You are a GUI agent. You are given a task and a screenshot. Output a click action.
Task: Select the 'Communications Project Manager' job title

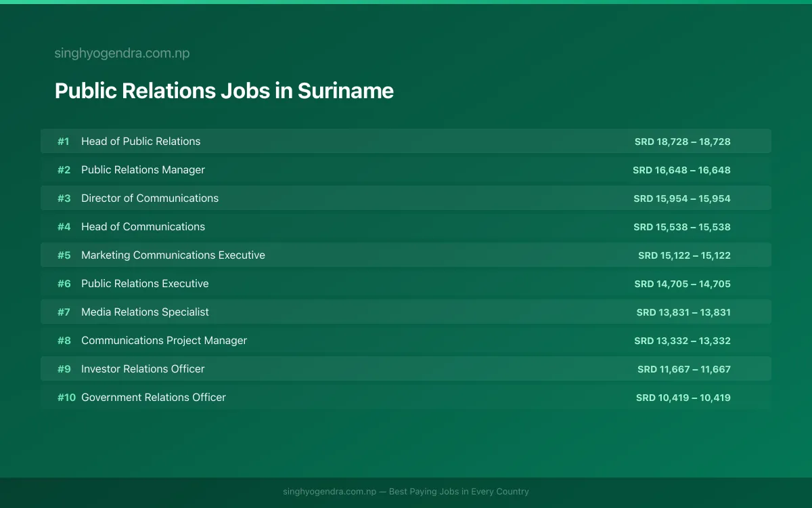click(x=164, y=341)
